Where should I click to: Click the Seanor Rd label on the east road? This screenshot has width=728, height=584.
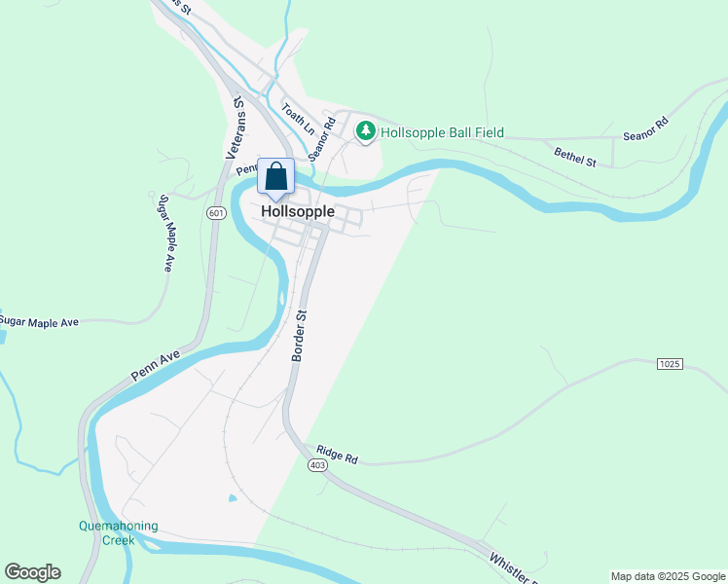[x=646, y=129]
